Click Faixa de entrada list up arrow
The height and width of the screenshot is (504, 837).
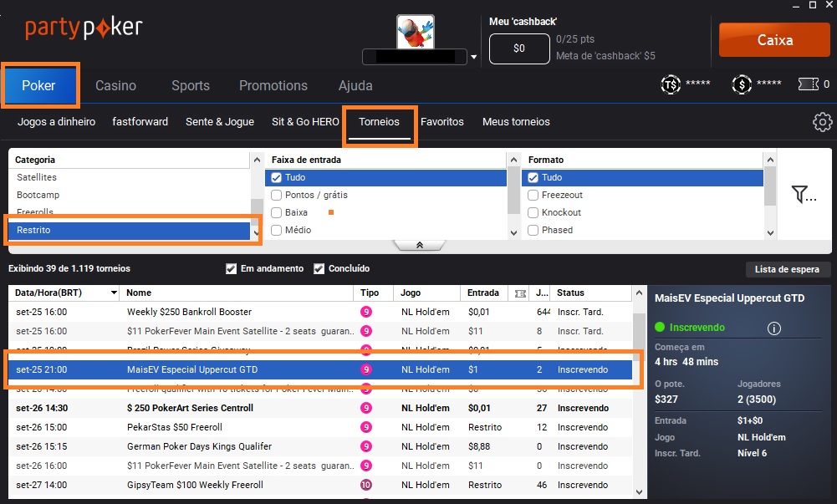coord(513,160)
